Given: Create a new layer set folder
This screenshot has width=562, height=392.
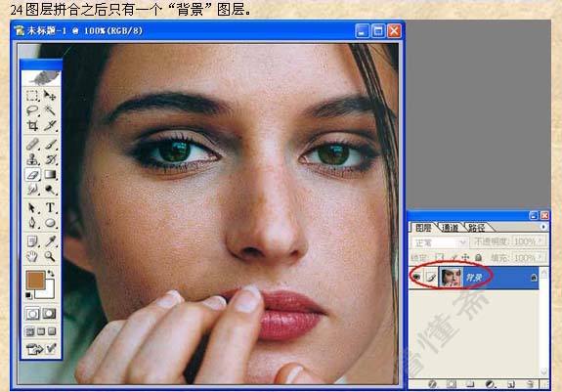Looking at the screenshot, I should [470, 384].
